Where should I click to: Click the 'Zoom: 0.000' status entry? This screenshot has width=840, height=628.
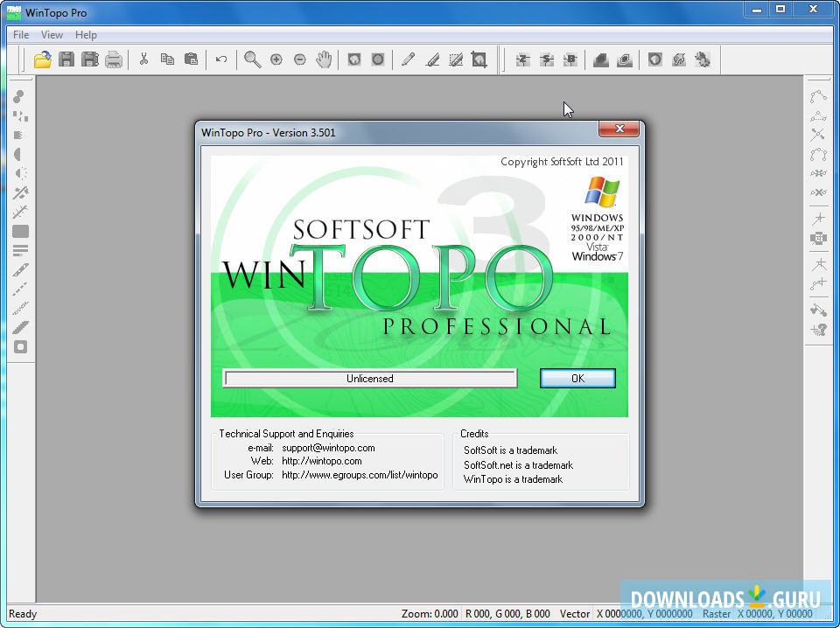tap(430, 613)
